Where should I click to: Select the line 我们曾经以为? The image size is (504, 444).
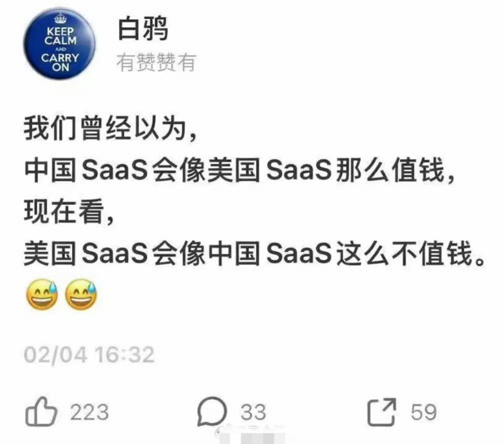tap(110, 128)
